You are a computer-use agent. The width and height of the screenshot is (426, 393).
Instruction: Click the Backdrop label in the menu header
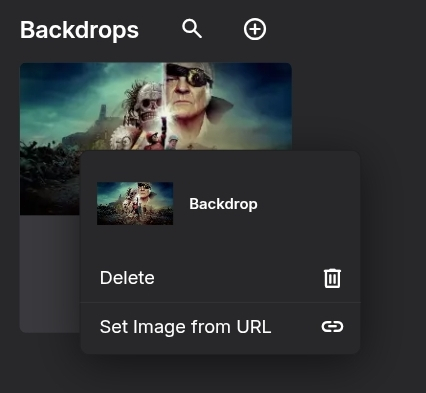click(223, 204)
